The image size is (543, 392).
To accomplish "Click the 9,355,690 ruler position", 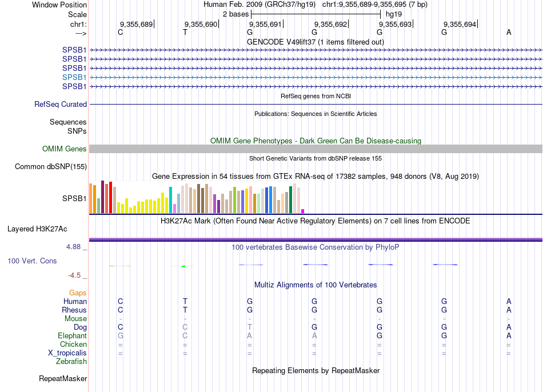I will coord(201,24).
